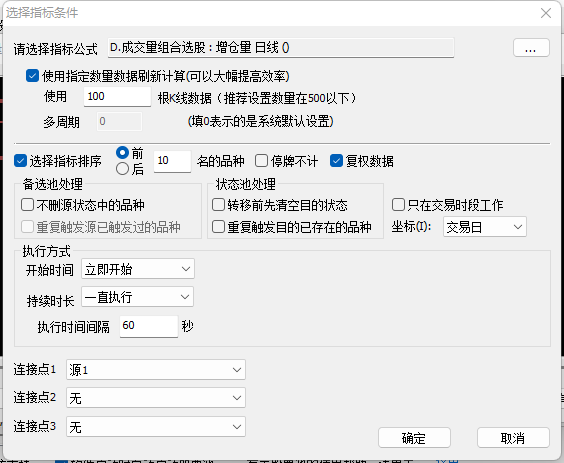This screenshot has width=564, height=463.
Task: Confirm with the 确定 button
Action: (x=414, y=438)
